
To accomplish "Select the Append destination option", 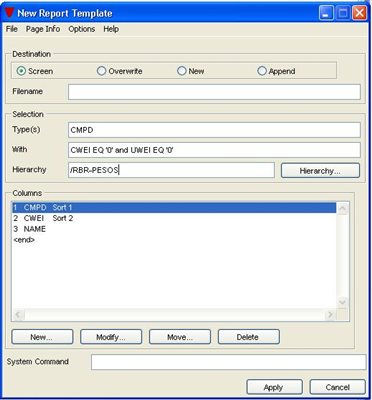I will tap(262, 71).
